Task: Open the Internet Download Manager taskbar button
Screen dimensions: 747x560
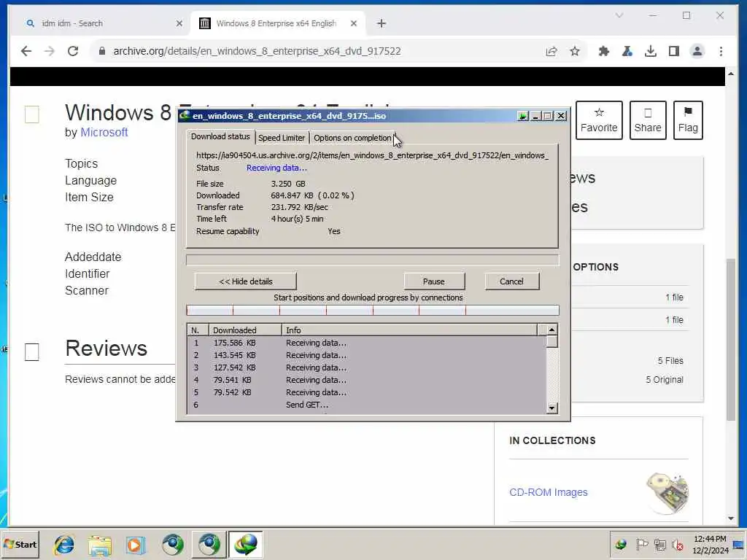Action: 245,544
